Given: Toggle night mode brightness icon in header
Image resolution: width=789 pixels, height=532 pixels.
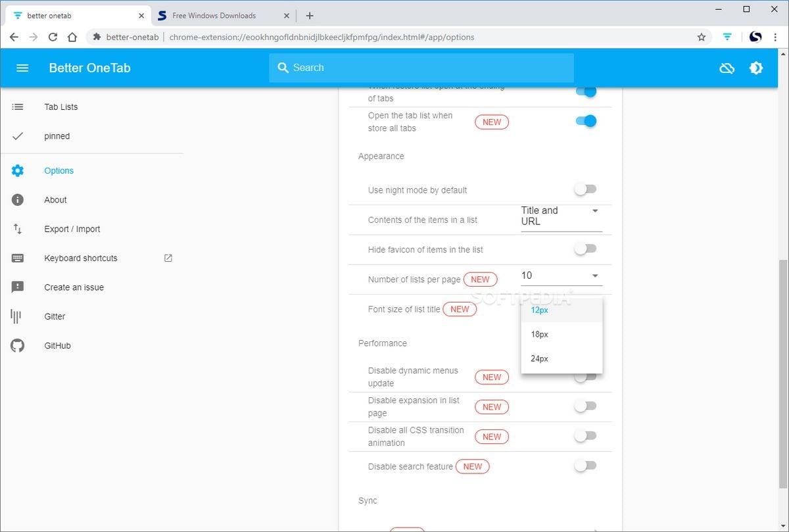Looking at the screenshot, I should tap(756, 68).
